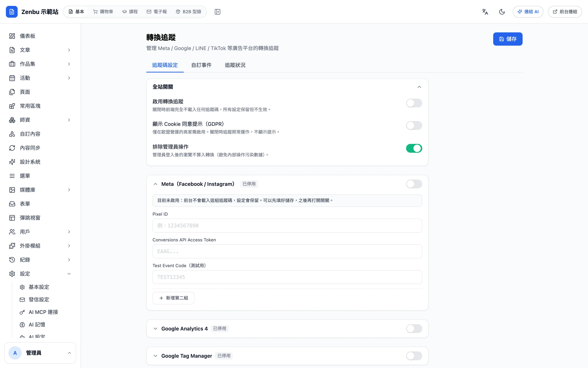Screen dimensions: 588x368
Task: Enable the 啟用轉換追蹤 switch
Action: pos(414,103)
